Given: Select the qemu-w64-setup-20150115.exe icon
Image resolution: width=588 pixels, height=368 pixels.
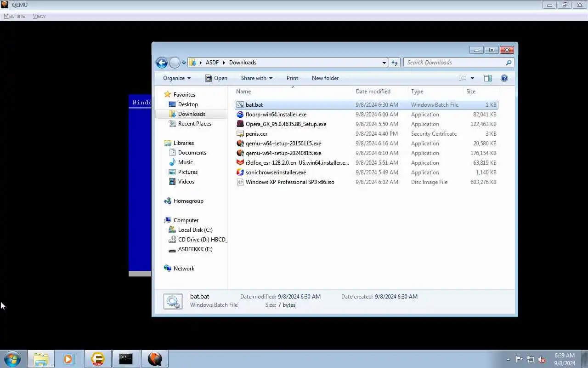Looking at the screenshot, I should coord(240,144).
